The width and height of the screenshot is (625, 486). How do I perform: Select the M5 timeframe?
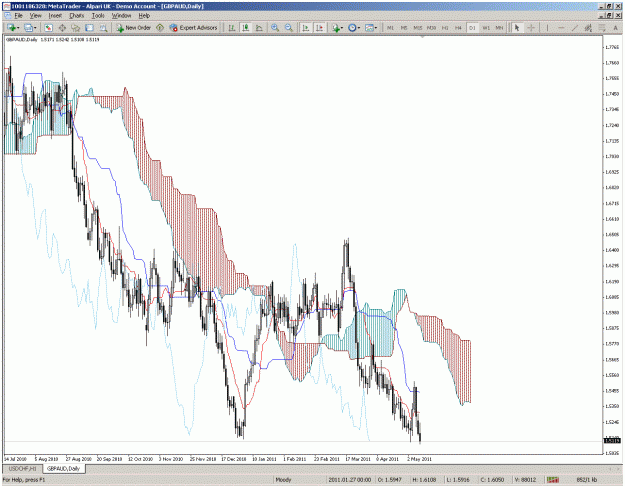(x=404, y=28)
